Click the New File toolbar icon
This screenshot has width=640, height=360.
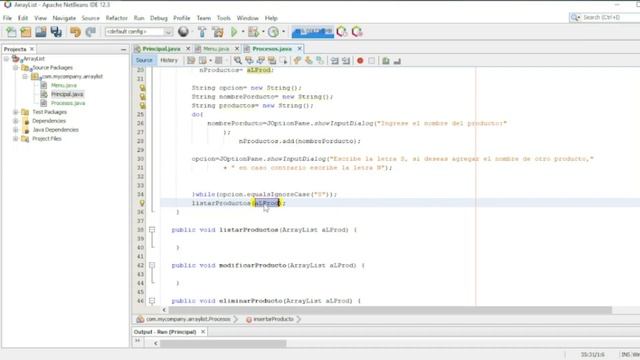11,32
